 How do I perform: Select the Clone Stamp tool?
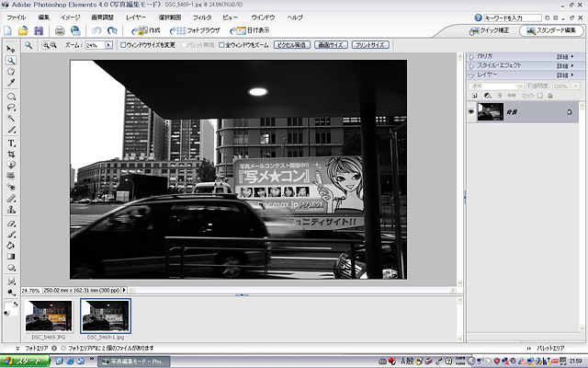tap(11, 209)
